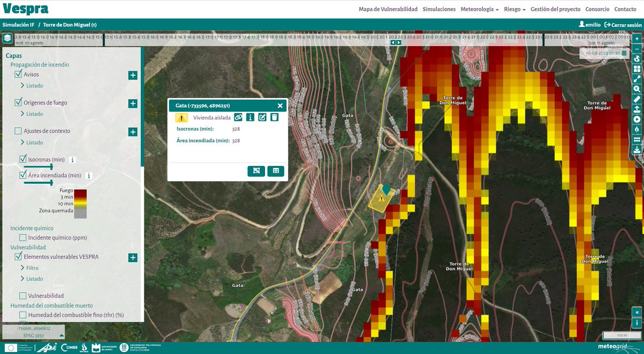The width and height of the screenshot is (644, 354).
Task: Zoom out with the minus map button
Action: point(637,49)
